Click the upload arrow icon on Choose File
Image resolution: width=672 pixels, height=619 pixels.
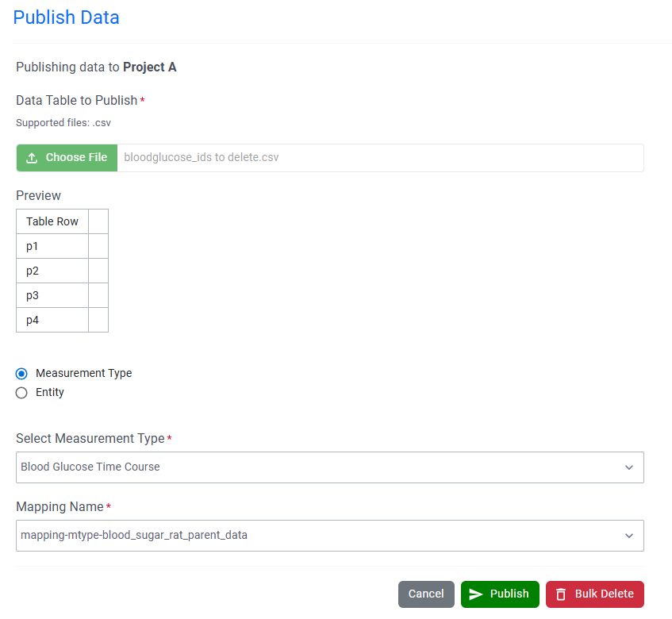pos(32,158)
